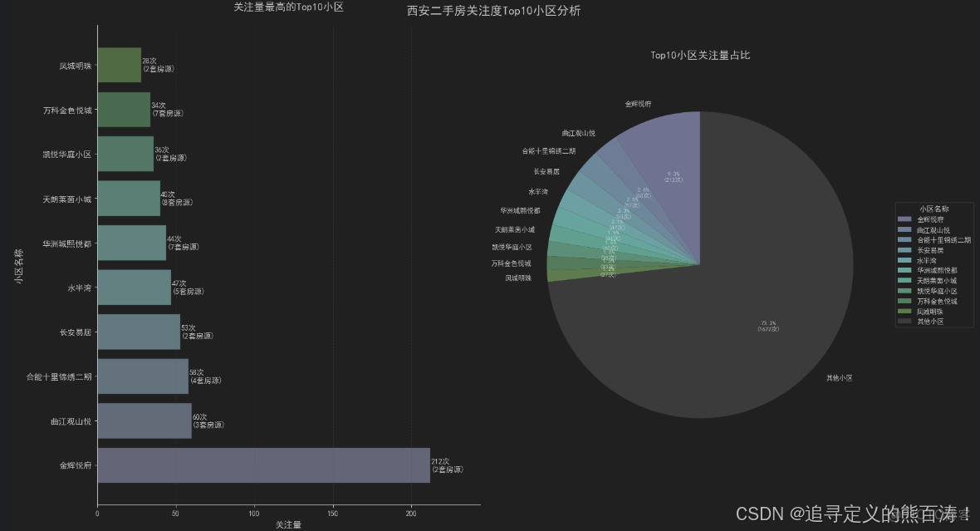This screenshot has width=980, height=531.
Task: Click the 合能十里锦绣二期 horizontal bar
Action: (x=143, y=376)
